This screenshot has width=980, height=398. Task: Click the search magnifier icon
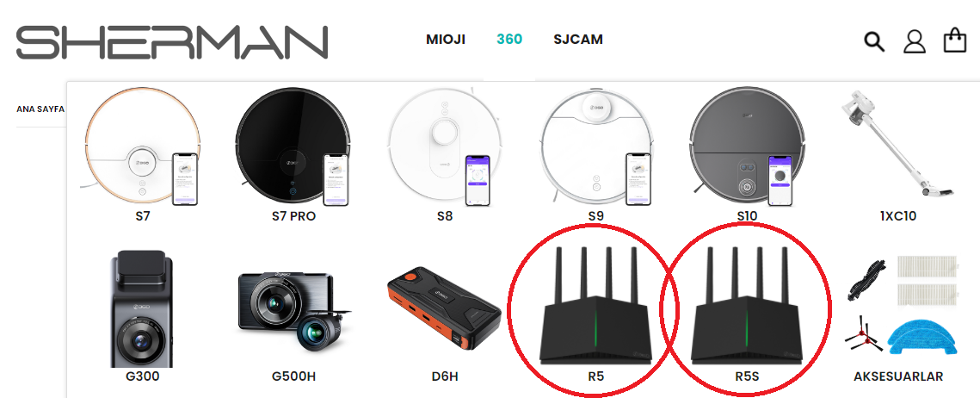coord(874,41)
